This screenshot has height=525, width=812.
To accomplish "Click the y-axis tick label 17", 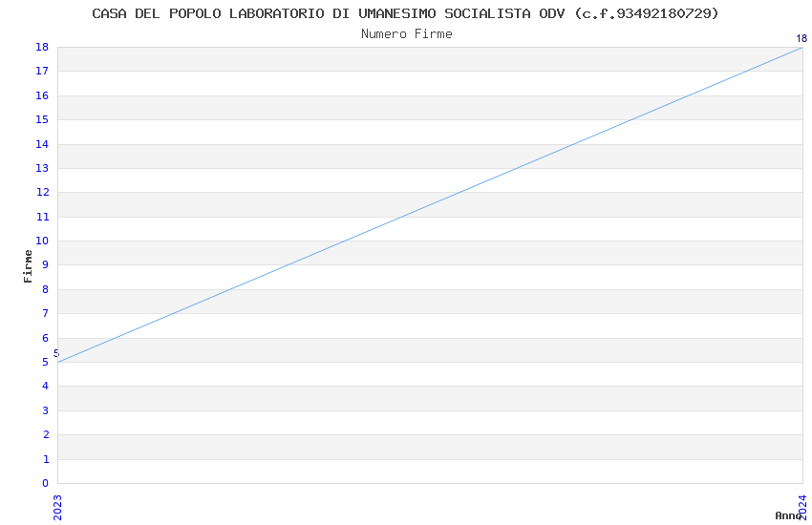I will point(42,71).
